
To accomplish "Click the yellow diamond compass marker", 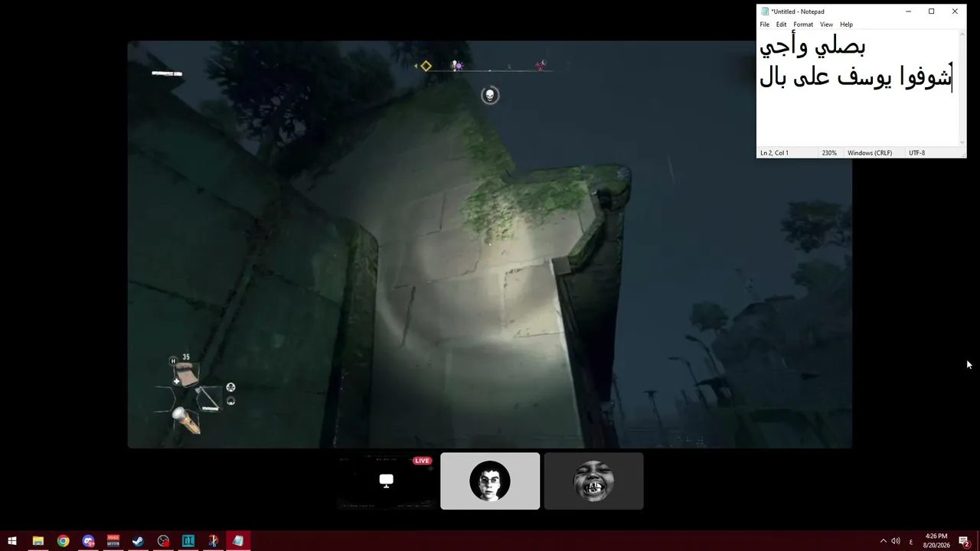I will coord(426,66).
